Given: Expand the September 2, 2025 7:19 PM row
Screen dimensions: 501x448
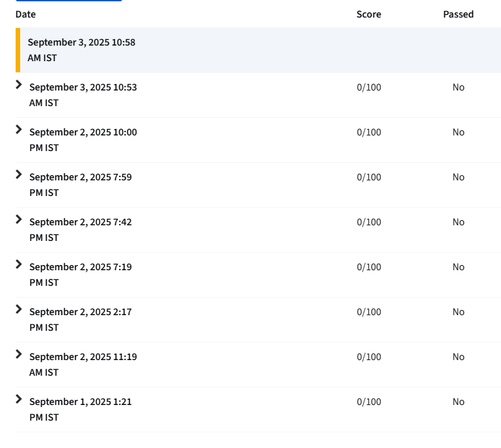Looking at the screenshot, I should point(19,264).
